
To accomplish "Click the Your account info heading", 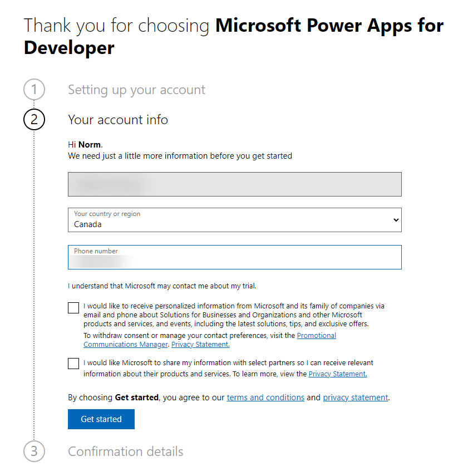I will click(118, 120).
